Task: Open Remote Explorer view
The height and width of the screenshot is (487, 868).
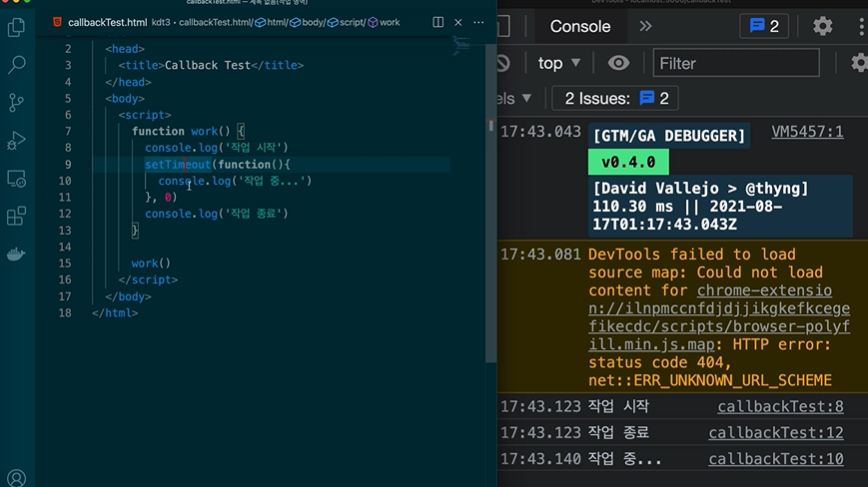Action: pos(17,179)
